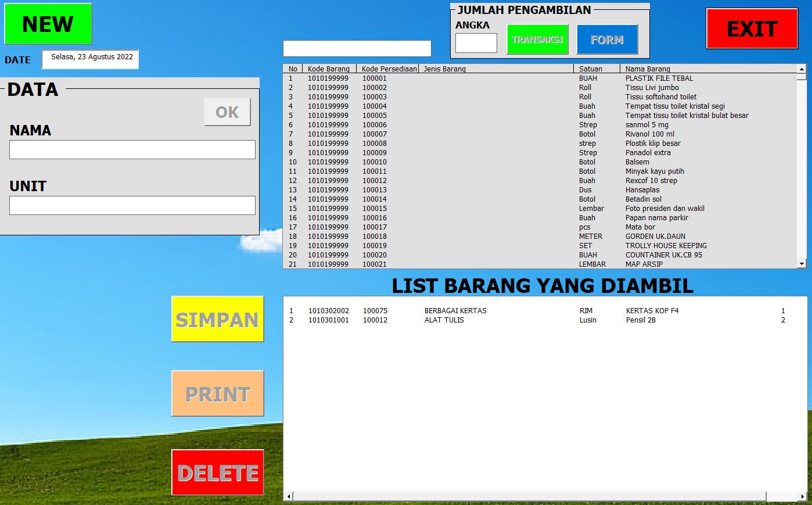Focus the UNIT text field

(x=132, y=205)
